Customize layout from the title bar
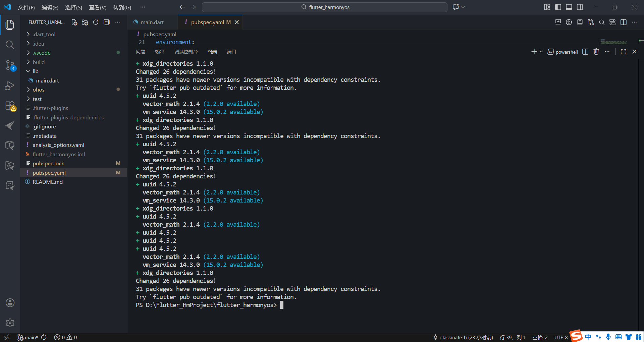This screenshot has width=644, height=342. pyautogui.click(x=547, y=7)
